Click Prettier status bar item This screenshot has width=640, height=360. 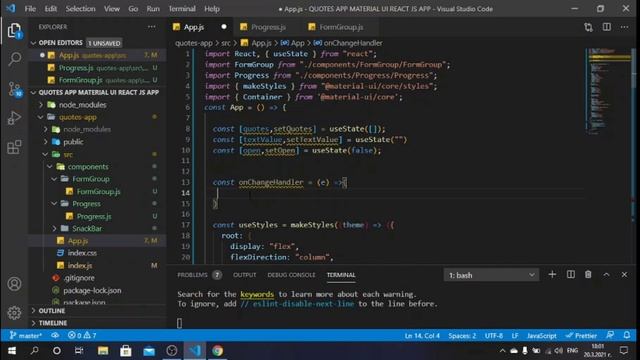click(581, 336)
